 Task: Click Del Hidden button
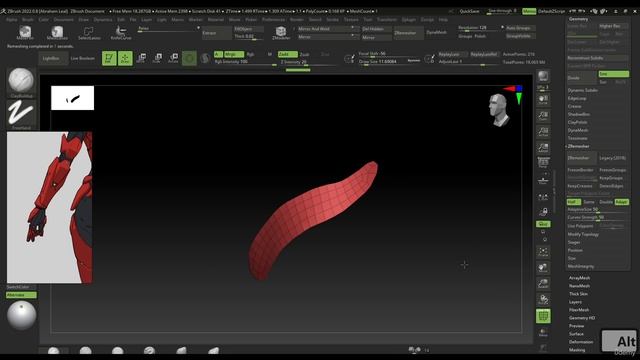(x=377, y=29)
